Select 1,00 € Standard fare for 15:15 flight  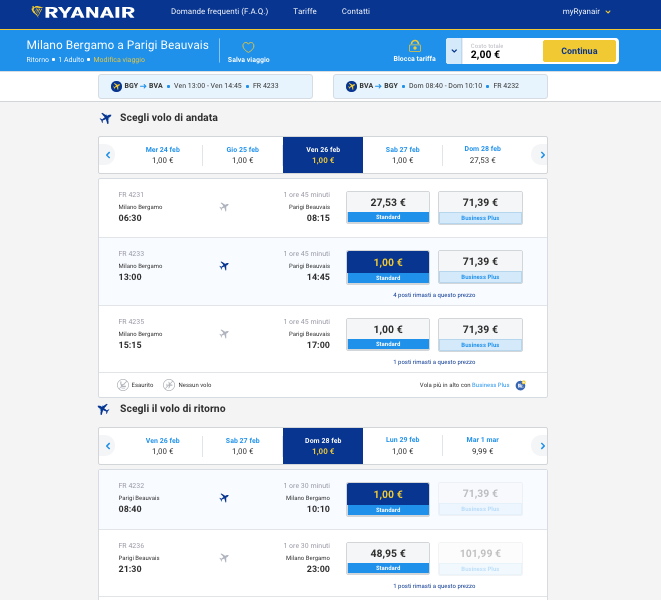pyautogui.click(x=387, y=334)
